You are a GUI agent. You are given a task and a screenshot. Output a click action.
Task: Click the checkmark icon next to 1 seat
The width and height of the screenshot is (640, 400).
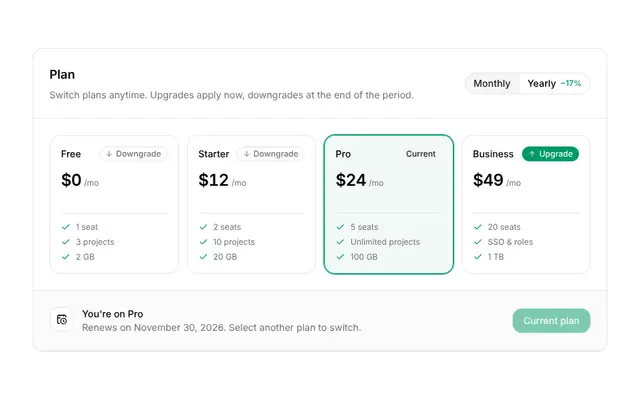point(66,227)
